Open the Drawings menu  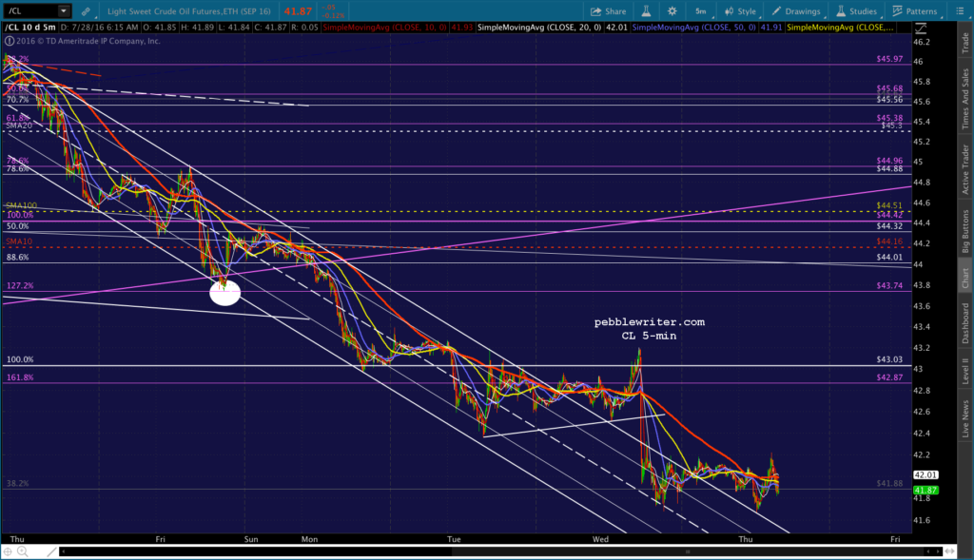pos(796,11)
